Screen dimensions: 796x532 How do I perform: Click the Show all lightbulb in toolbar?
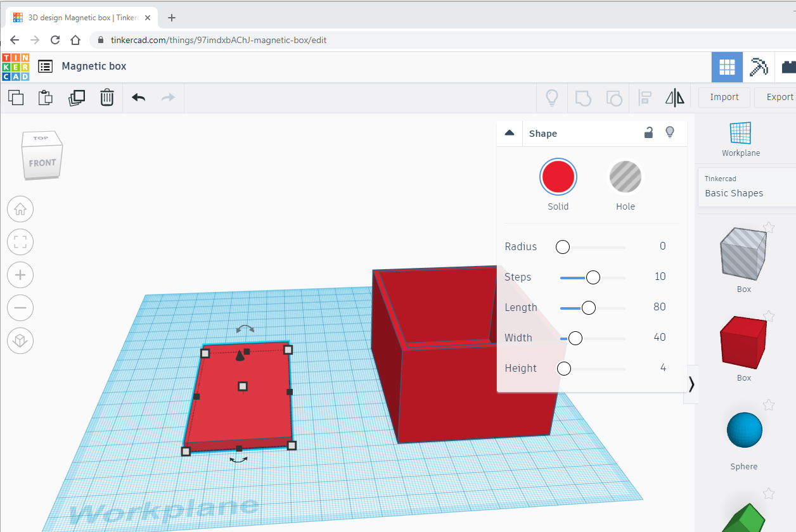(x=552, y=98)
